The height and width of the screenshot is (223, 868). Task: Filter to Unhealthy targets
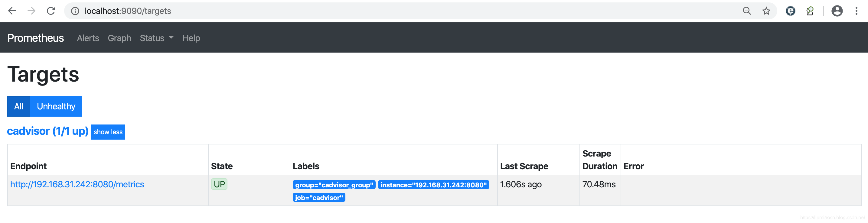pos(56,106)
